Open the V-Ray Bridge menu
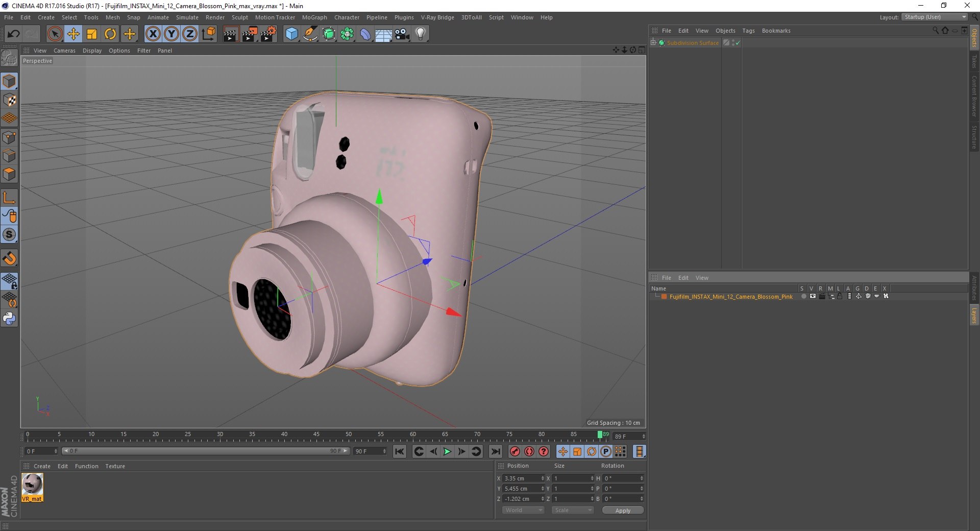The image size is (980, 531). click(x=437, y=17)
